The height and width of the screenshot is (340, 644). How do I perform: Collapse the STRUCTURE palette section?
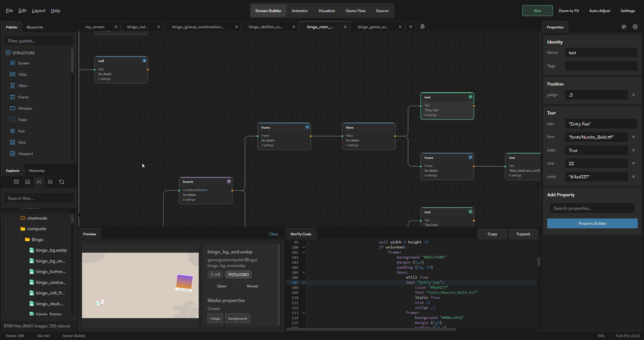20,53
